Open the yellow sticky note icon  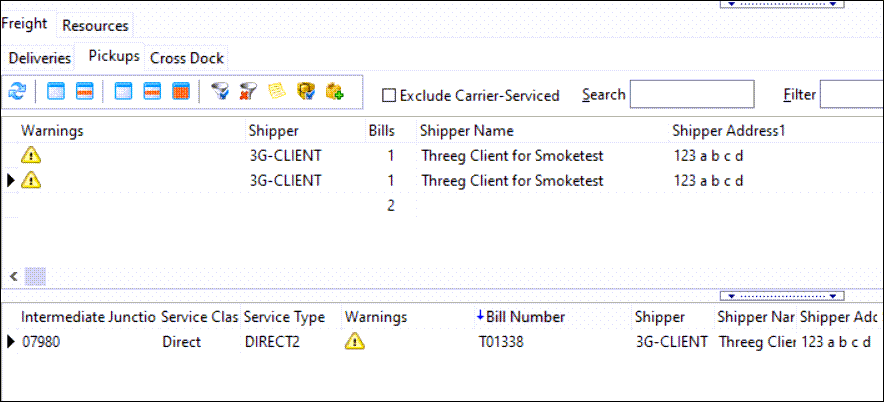click(276, 92)
